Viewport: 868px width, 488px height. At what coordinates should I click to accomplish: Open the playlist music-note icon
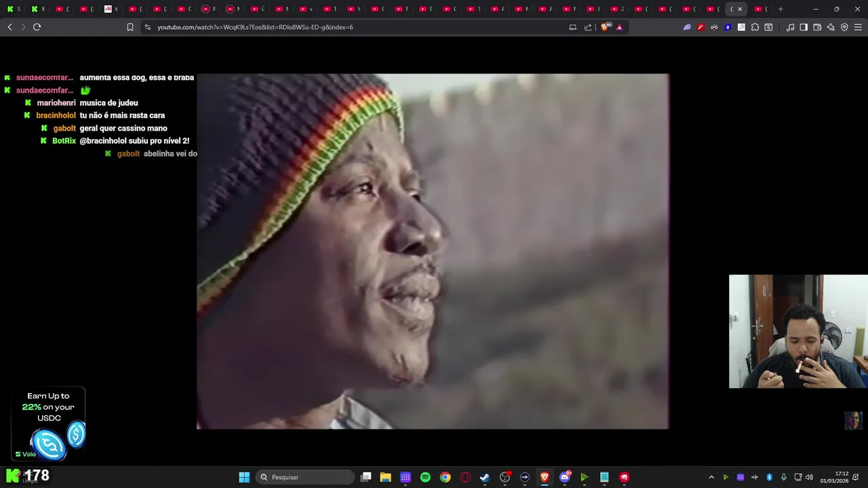790,27
